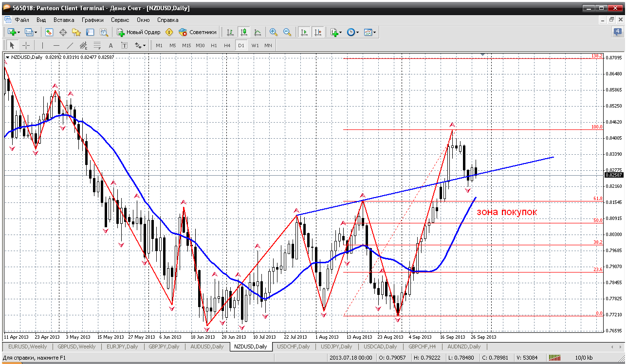Zoom out of the chart
627x364 pixels.
[287, 32]
